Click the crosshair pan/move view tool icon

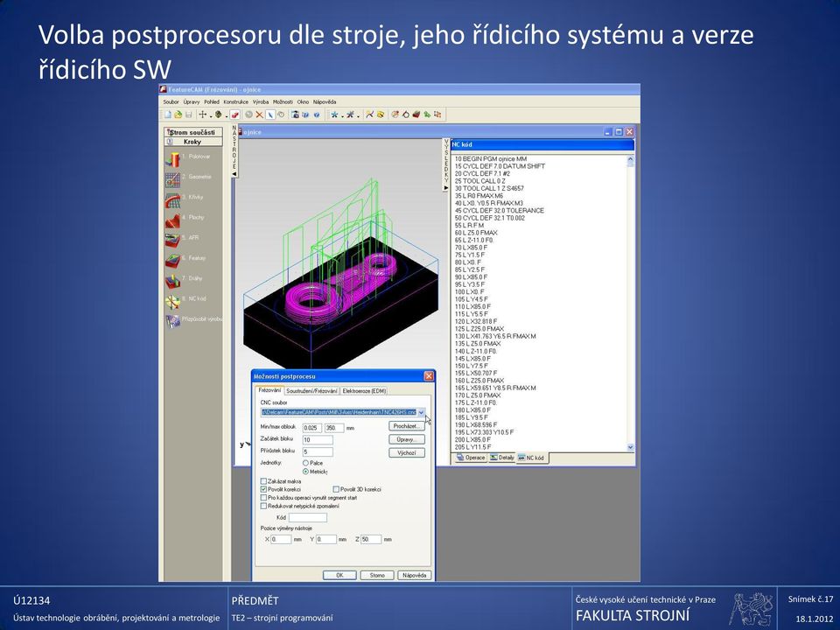point(202,115)
